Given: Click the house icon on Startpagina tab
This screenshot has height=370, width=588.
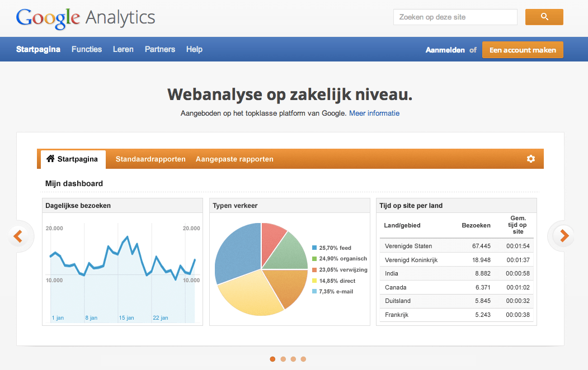Looking at the screenshot, I should [50, 159].
